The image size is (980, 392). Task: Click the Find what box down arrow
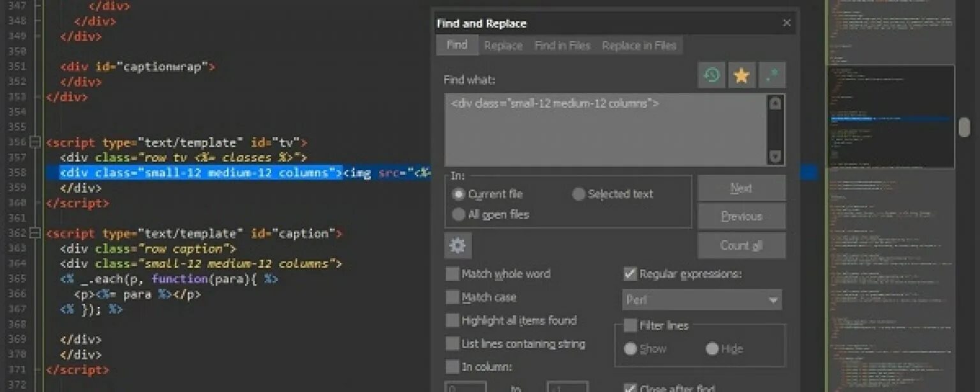click(x=775, y=156)
